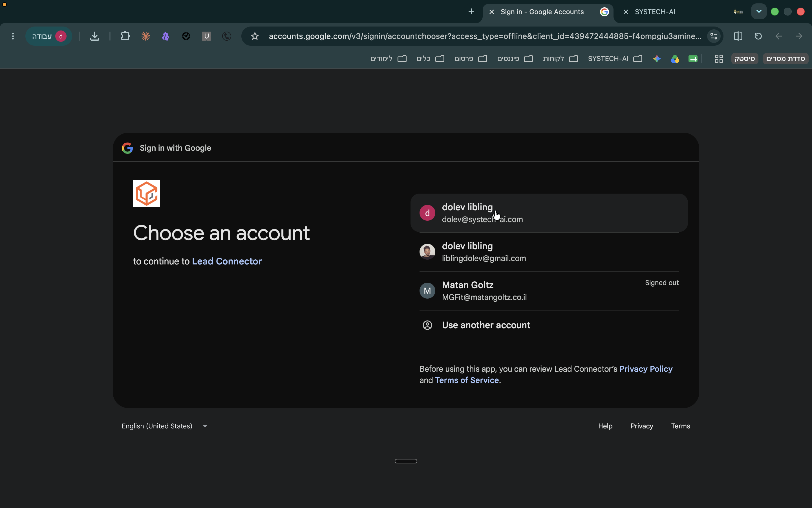Choose account liblingdolev@gmail.com
The image size is (812, 508).
[x=549, y=252]
